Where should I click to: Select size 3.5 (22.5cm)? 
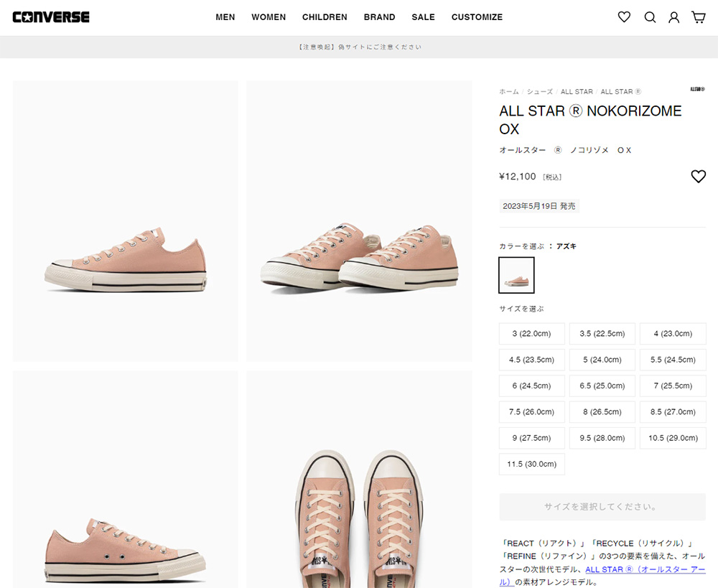(602, 333)
